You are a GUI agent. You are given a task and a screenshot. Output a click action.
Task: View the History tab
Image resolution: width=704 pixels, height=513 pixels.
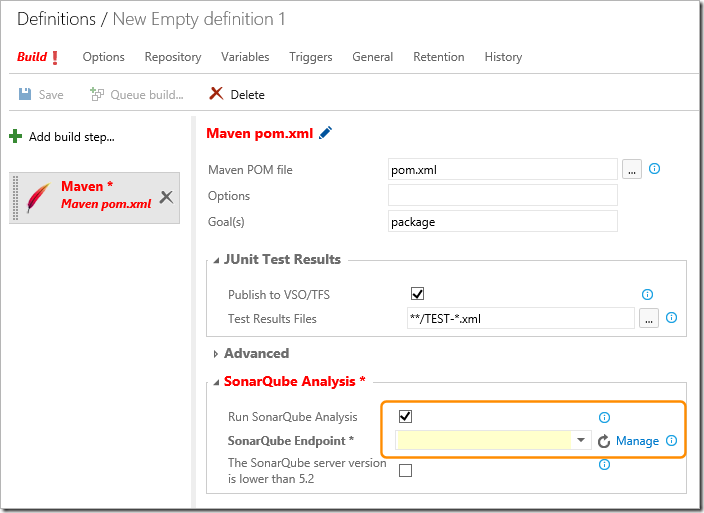point(503,57)
